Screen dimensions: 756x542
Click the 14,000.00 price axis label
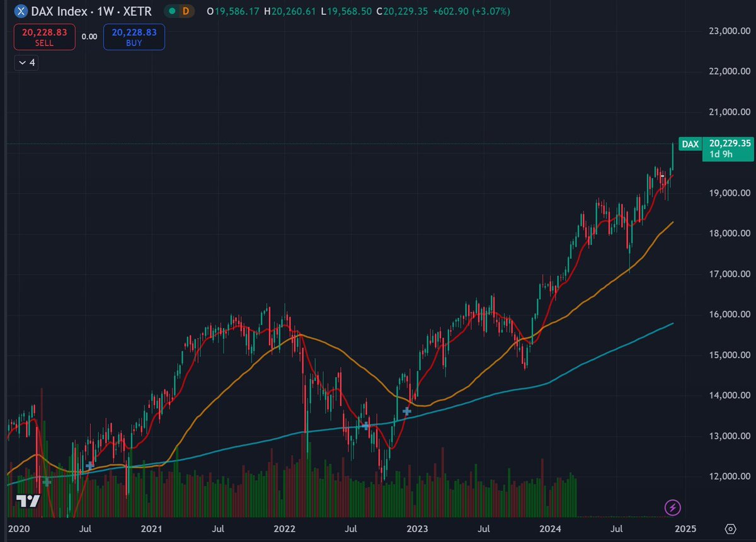click(x=730, y=395)
